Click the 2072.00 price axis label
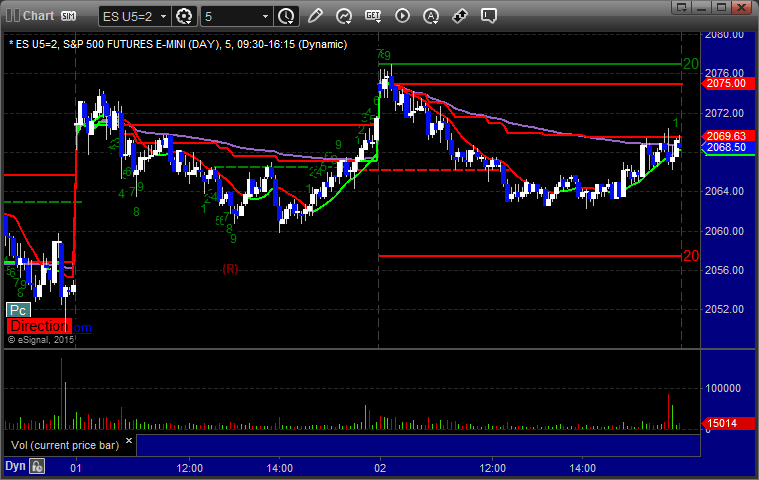Image resolution: width=759 pixels, height=480 pixels. click(724, 113)
